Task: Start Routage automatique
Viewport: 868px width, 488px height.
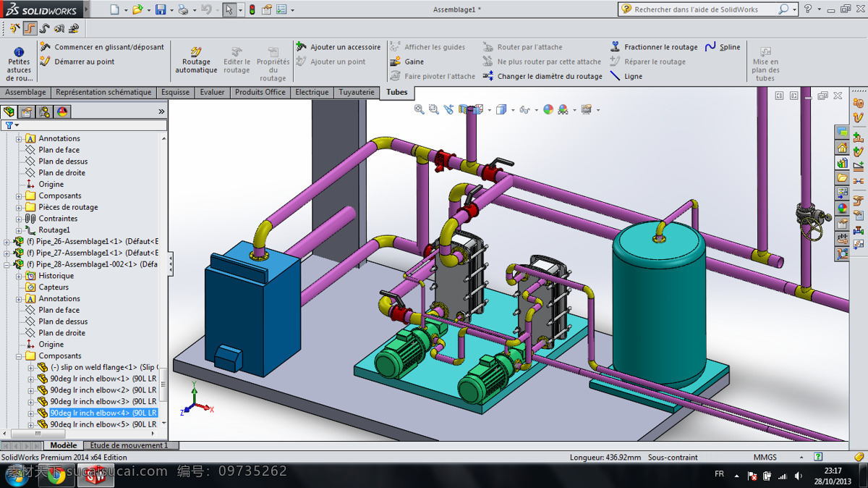Action: [196, 61]
